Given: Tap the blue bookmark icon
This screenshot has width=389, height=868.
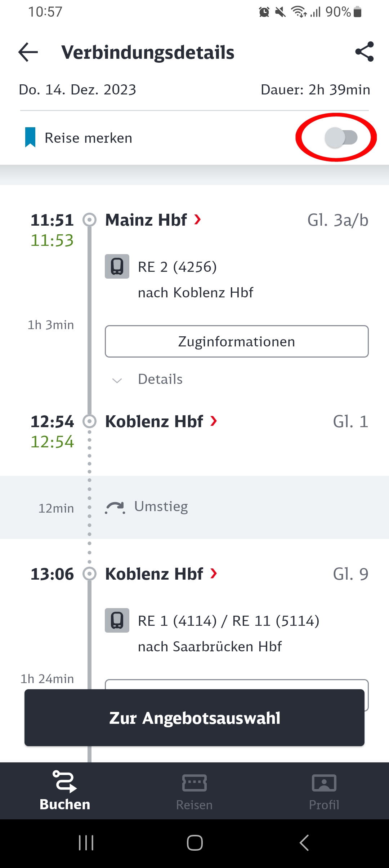Looking at the screenshot, I should [x=30, y=137].
